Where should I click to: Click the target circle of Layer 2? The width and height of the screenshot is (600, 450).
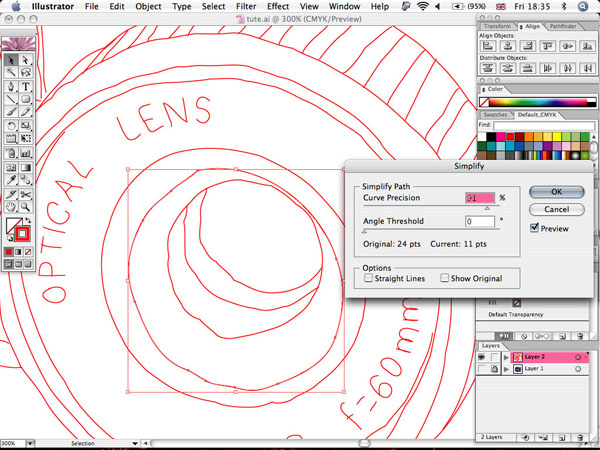point(578,357)
